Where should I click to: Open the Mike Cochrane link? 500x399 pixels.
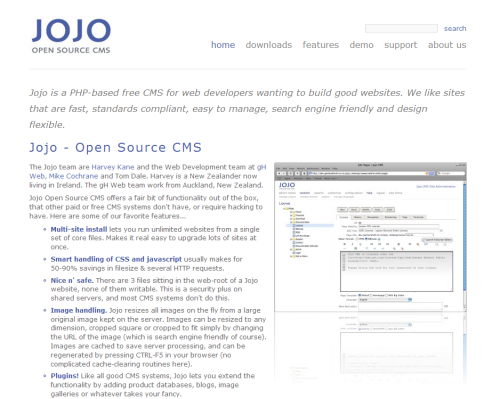point(73,176)
